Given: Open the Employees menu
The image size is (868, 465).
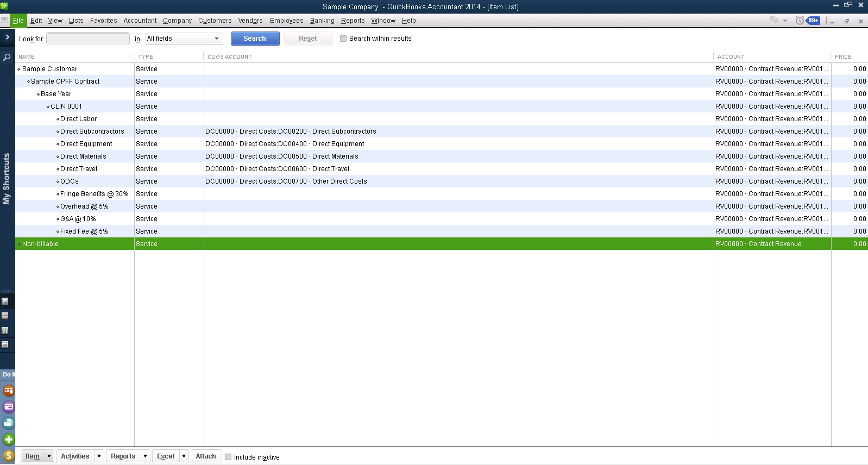Looking at the screenshot, I should click(x=287, y=21).
